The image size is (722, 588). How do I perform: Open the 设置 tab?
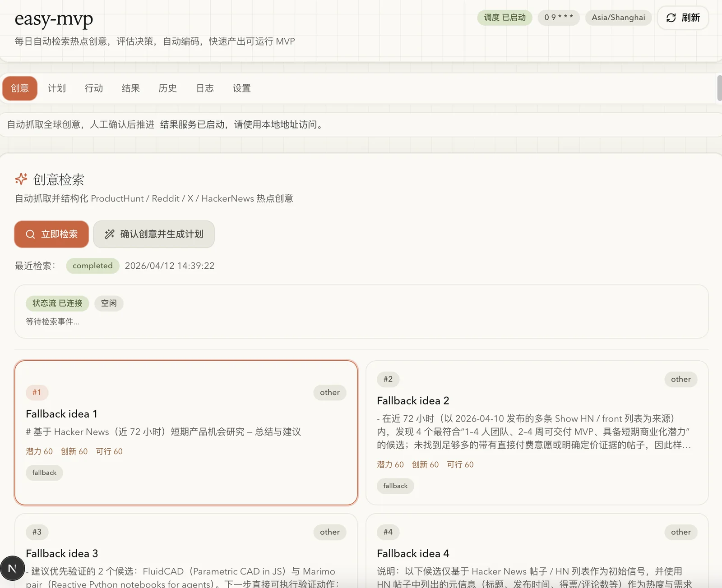[242, 88]
